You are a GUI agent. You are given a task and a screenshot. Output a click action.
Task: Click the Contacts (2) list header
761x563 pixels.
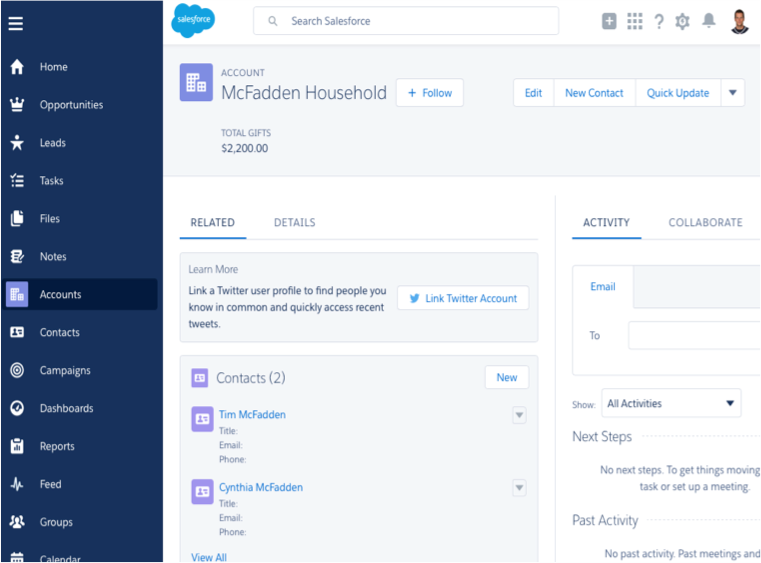coord(250,378)
